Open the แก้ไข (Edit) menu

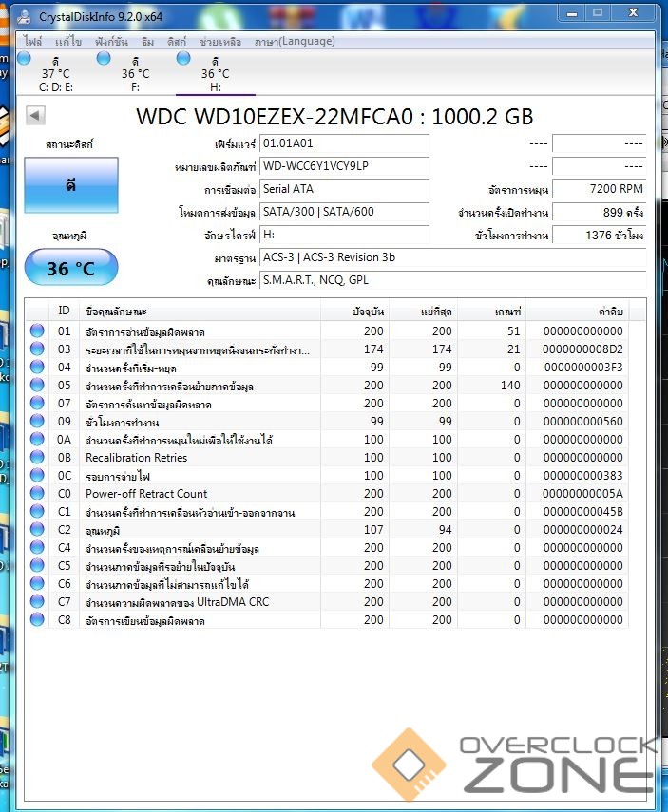pyautogui.click(x=68, y=42)
